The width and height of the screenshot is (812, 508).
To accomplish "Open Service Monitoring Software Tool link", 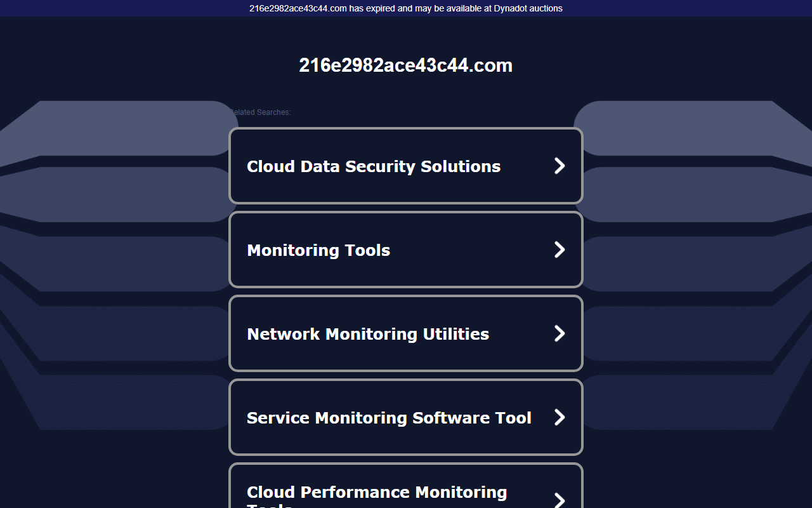I will [x=405, y=417].
